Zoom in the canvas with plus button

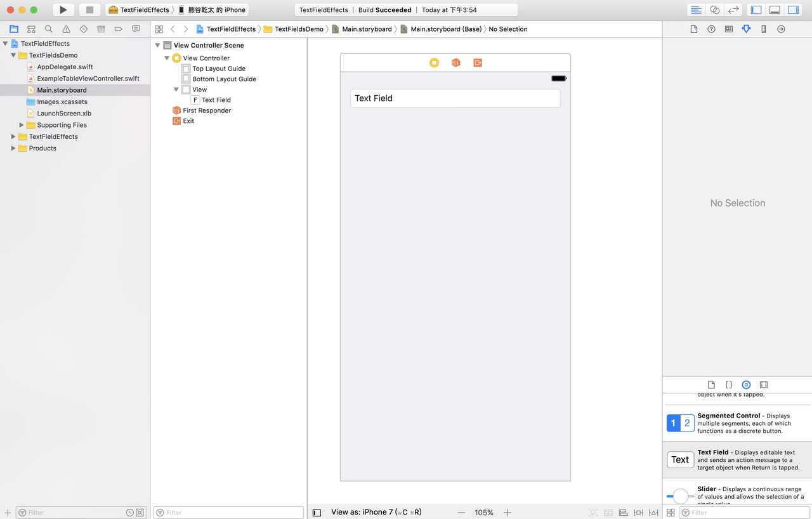[x=507, y=512]
